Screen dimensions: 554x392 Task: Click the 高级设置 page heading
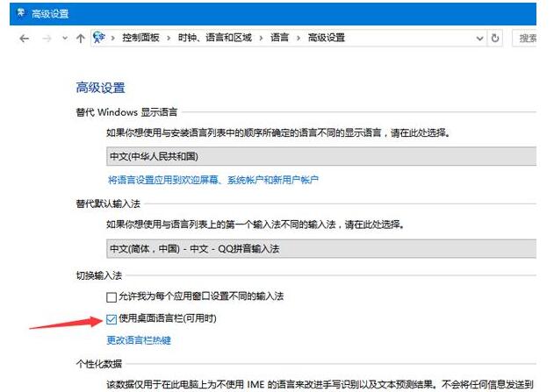(101, 88)
